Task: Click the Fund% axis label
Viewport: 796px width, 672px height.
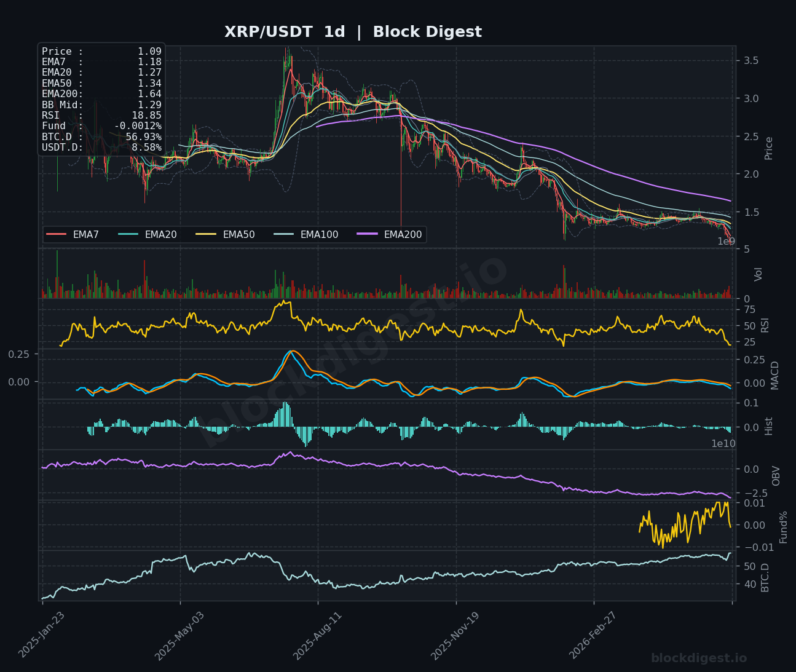Action: 784,527
